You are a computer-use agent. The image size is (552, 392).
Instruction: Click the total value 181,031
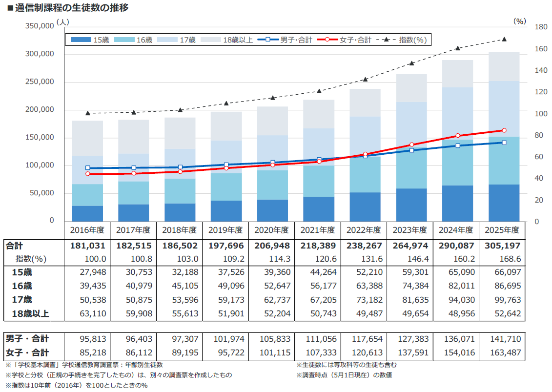point(88,246)
